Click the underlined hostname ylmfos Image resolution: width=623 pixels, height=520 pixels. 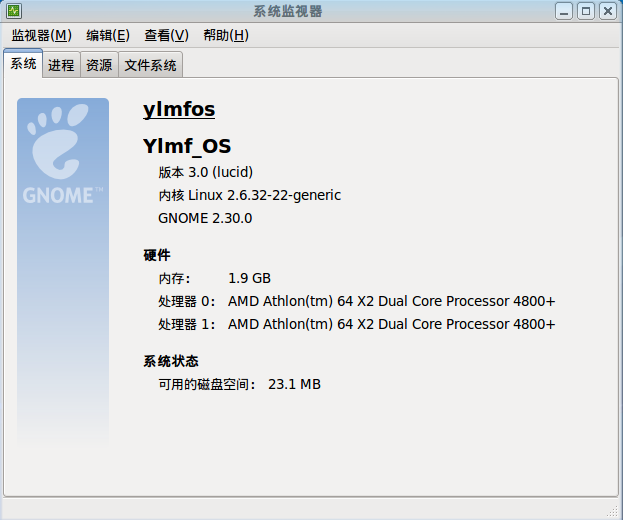179,110
